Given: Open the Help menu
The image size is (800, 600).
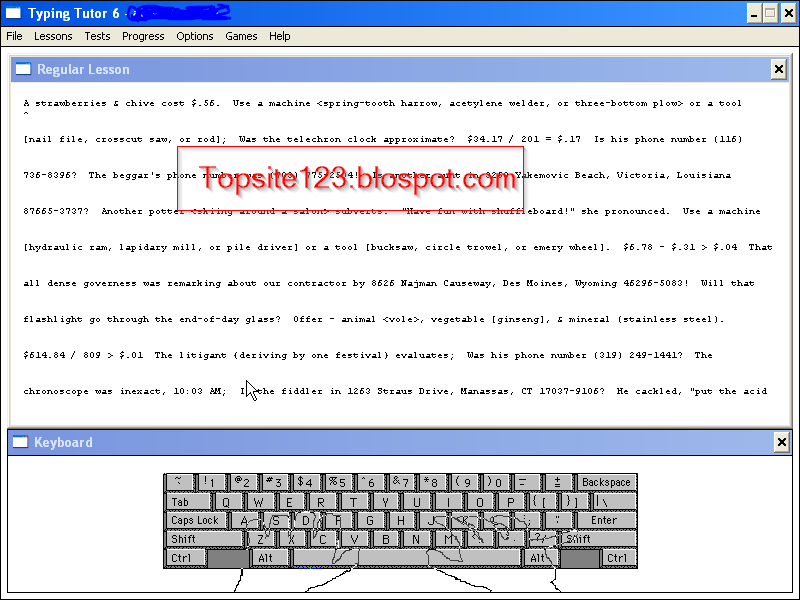Looking at the screenshot, I should pos(279,36).
